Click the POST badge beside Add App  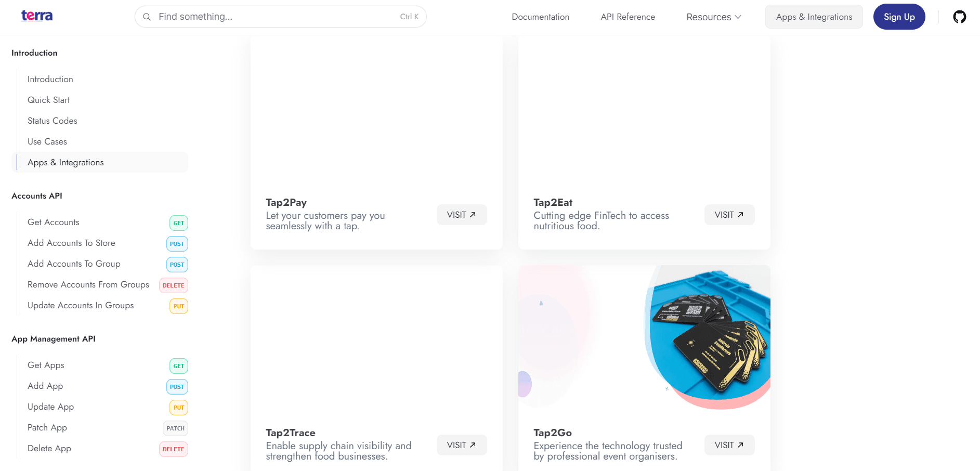click(x=177, y=387)
